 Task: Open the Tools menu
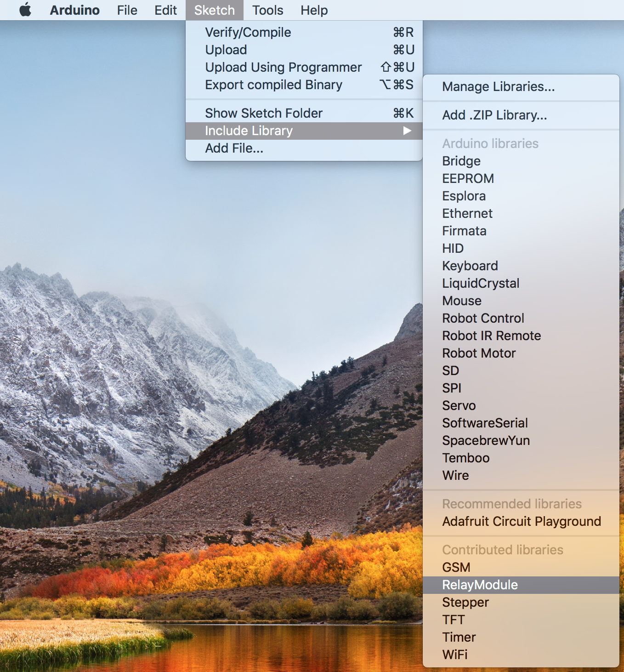267,10
